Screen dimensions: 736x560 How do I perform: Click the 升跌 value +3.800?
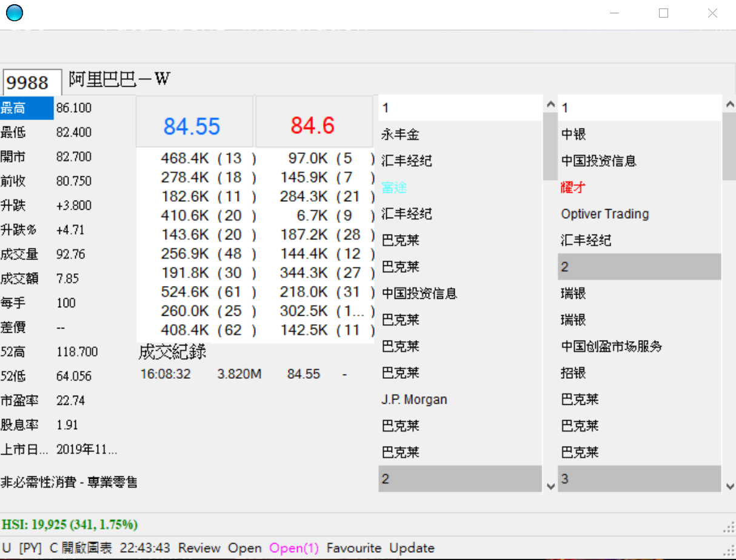[x=74, y=205]
